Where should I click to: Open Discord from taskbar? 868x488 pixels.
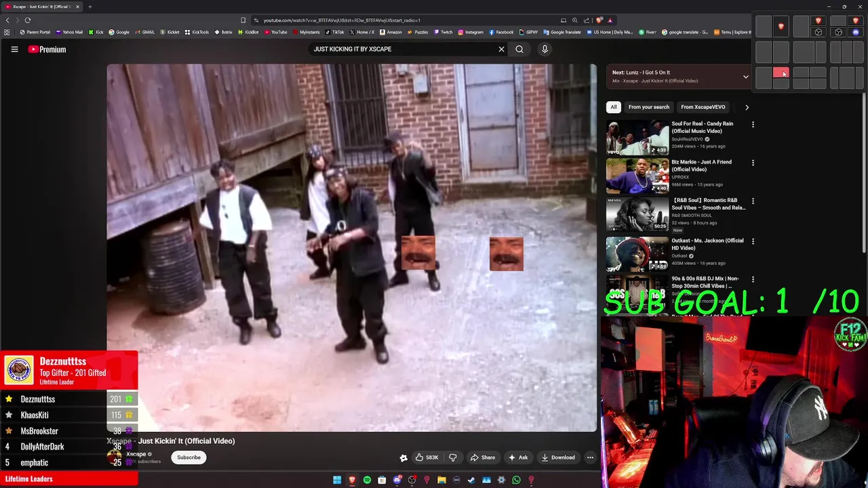(x=397, y=480)
